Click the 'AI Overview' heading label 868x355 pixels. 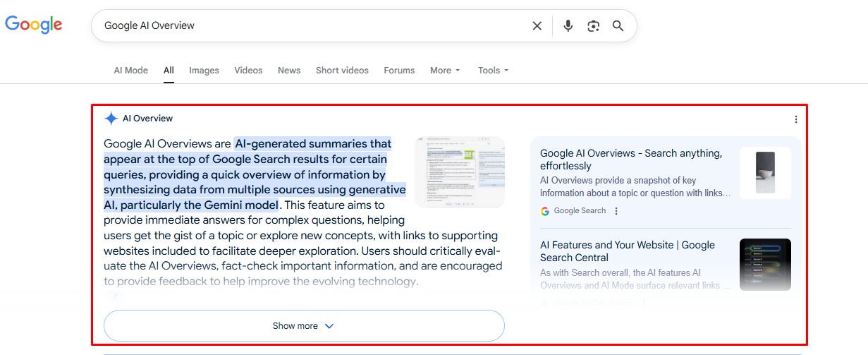point(147,119)
